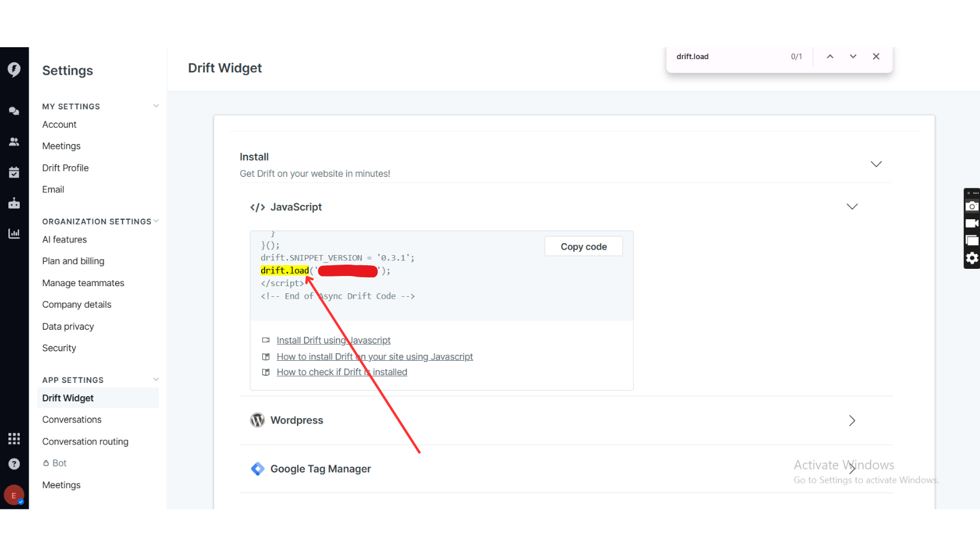The height and width of the screenshot is (552, 980).
Task: Click the user avatar in the sidebar
Action: point(14,495)
